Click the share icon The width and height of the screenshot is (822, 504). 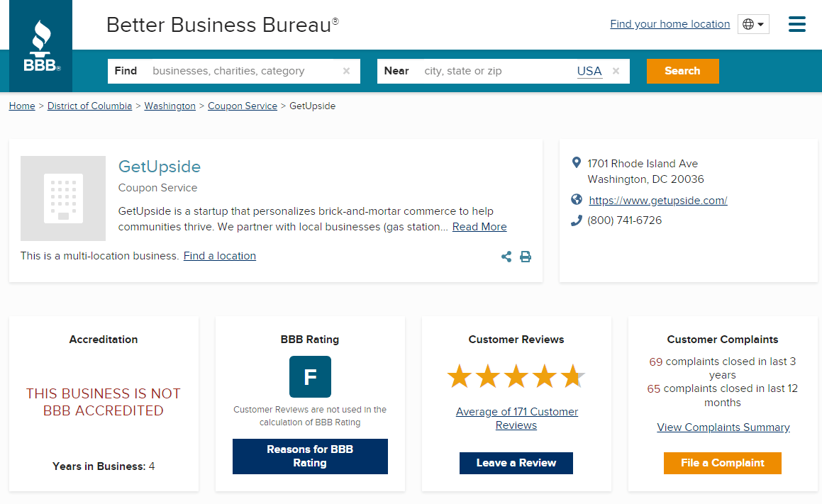[x=506, y=256]
